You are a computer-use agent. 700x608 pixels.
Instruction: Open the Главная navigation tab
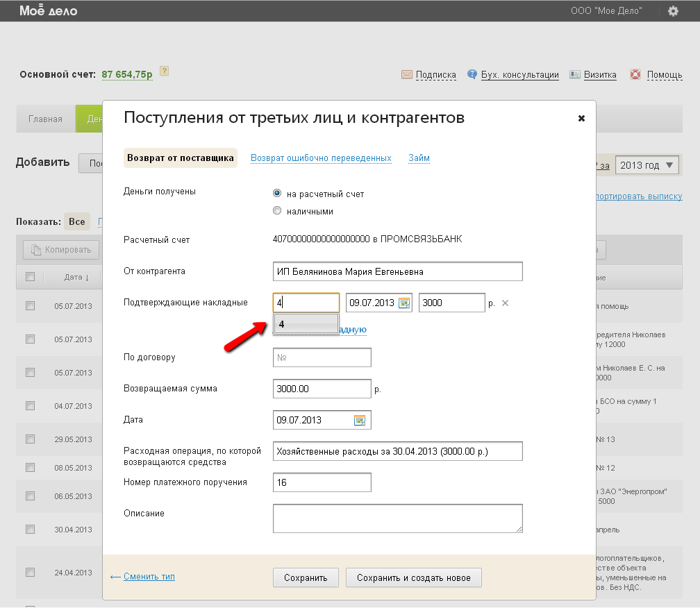coord(45,119)
